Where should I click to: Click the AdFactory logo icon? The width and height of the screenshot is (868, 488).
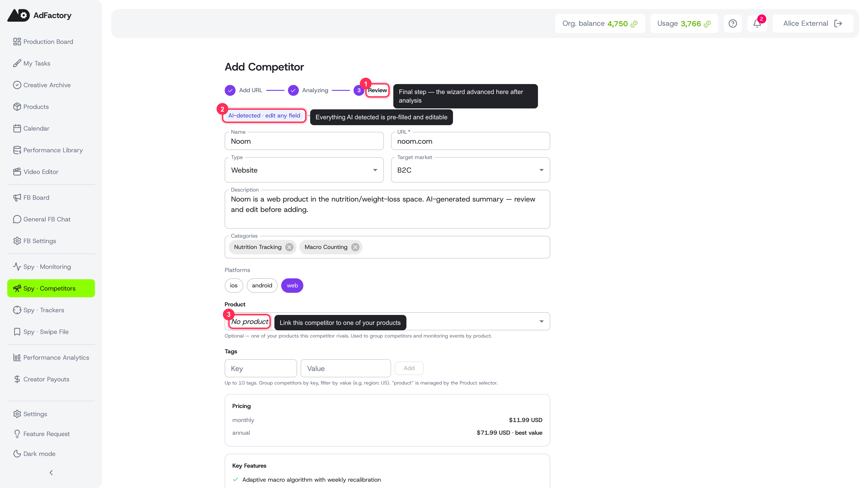[x=19, y=15]
